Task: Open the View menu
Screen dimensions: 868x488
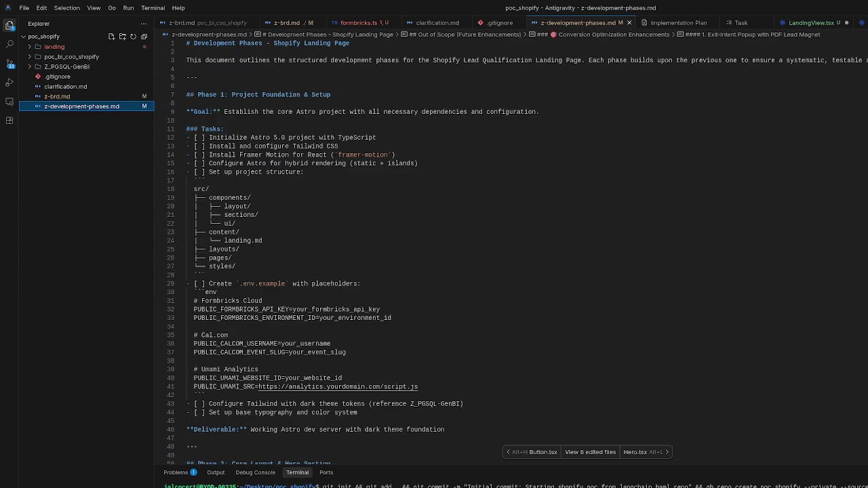Action: 94,8
